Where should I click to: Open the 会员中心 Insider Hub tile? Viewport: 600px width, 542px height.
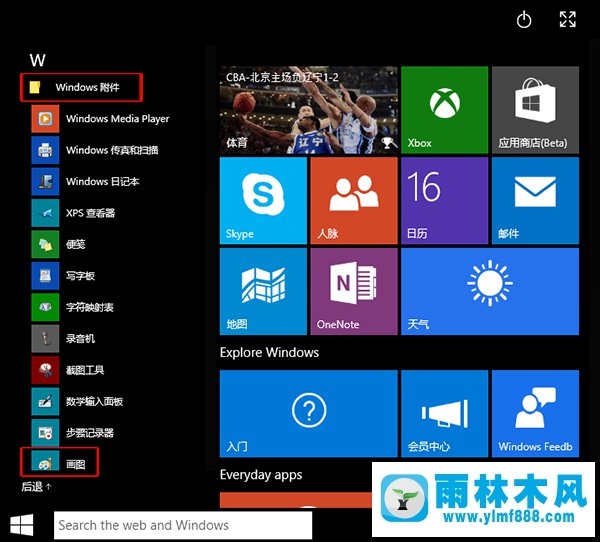pyautogui.click(x=445, y=413)
